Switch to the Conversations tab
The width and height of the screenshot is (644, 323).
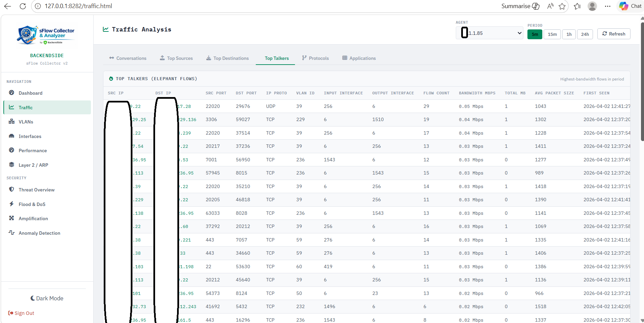click(128, 58)
